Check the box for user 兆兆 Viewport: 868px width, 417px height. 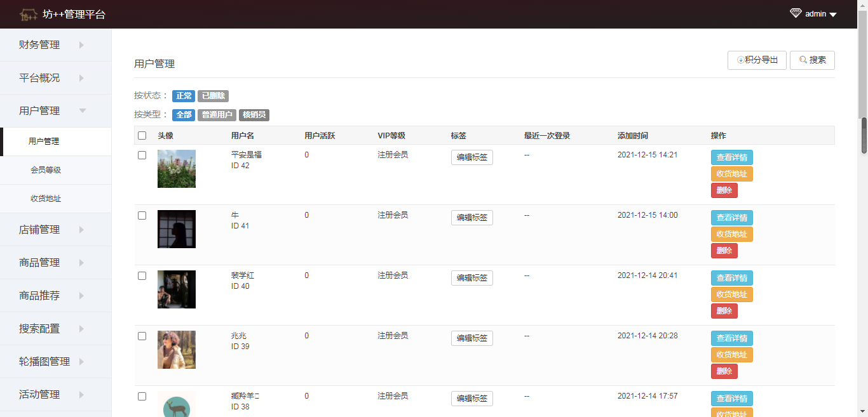tap(142, 336)
